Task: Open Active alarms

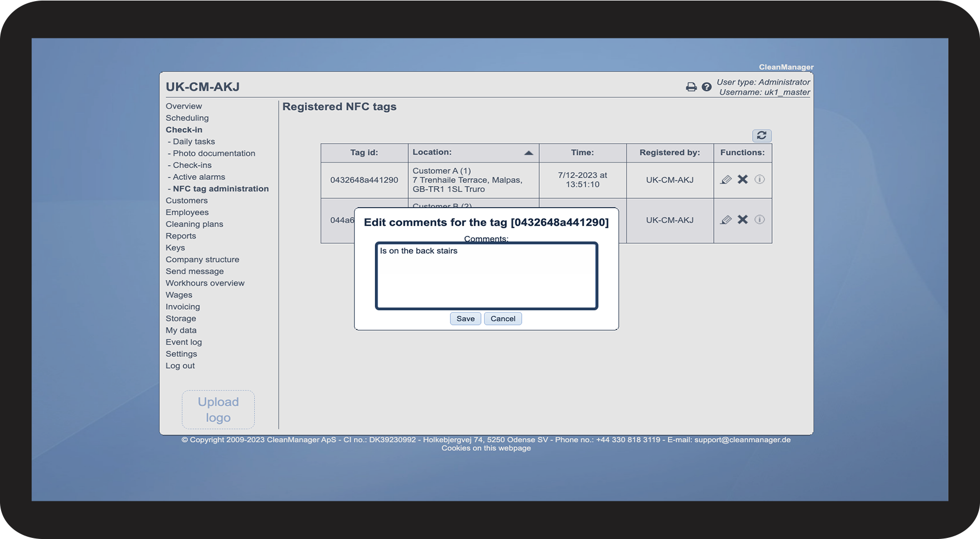Action: coord(199,177)
